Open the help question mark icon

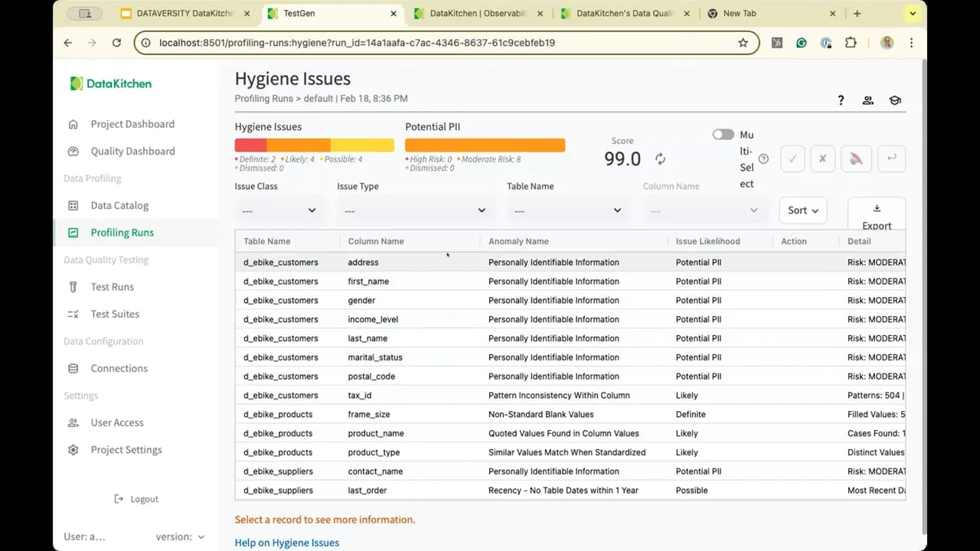point(841,100)
